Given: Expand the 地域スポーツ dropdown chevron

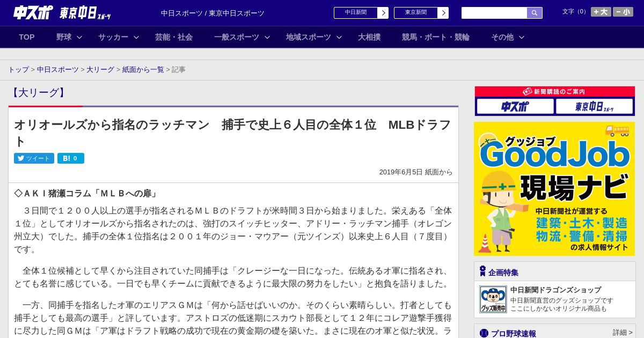Looking at the screenshot, I should tap(339, 38).
